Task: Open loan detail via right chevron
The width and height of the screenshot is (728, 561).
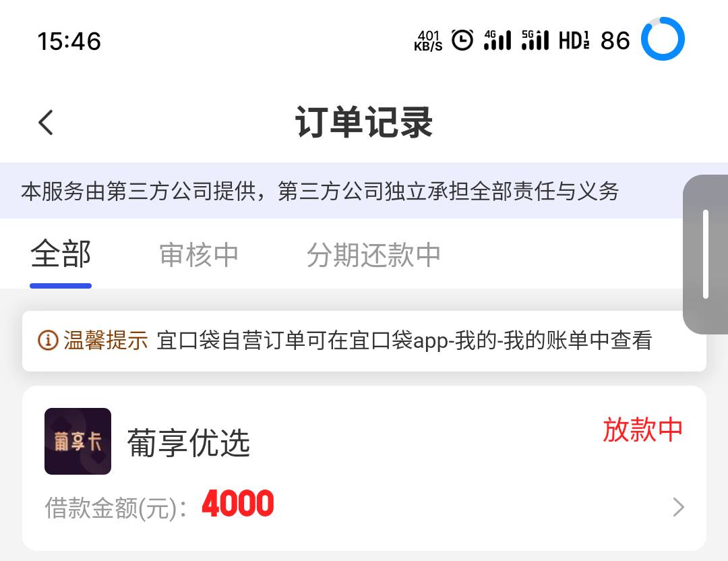Action: tap(678, 507)
